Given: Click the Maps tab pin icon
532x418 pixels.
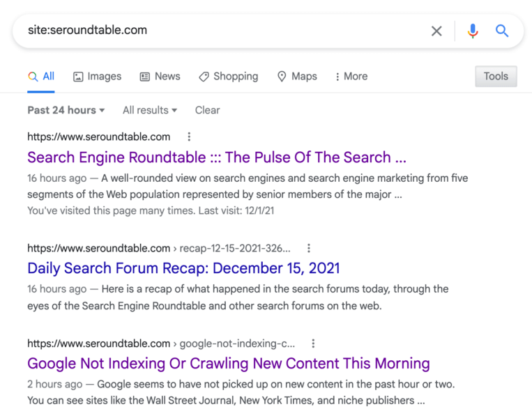Looking at the screenshot, I should coord(282,77).
